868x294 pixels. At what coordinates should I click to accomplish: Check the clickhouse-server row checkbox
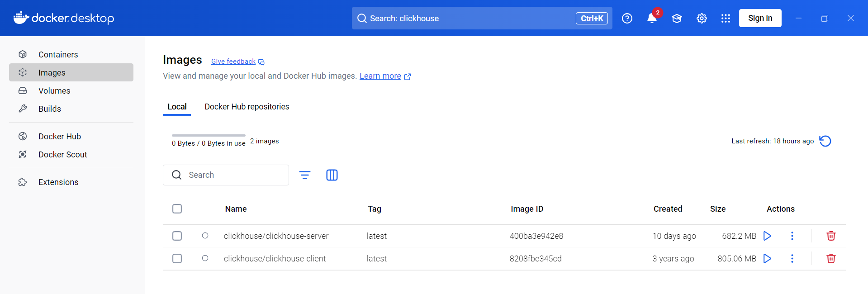point(177,236)
